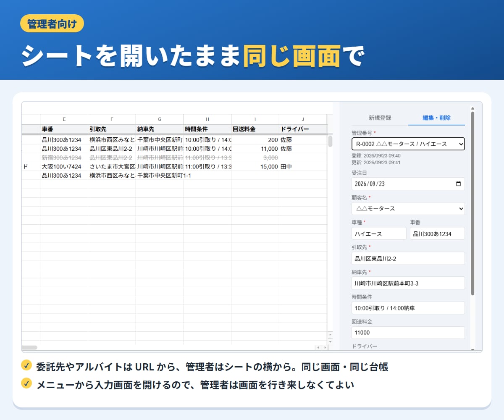Click the spreadsheet horizontal scrollbar thumb
The height and width of the screenshot is (420, 504).
(29, 347)
